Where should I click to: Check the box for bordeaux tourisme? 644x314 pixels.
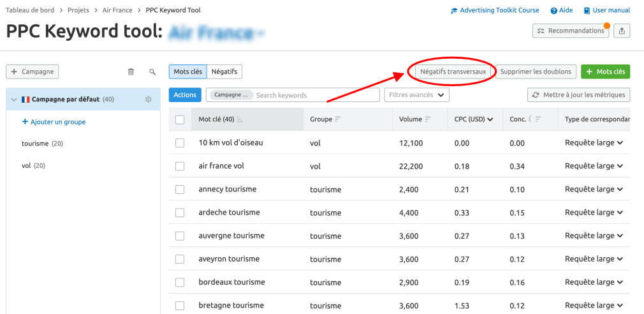click(x=180, y=282)
